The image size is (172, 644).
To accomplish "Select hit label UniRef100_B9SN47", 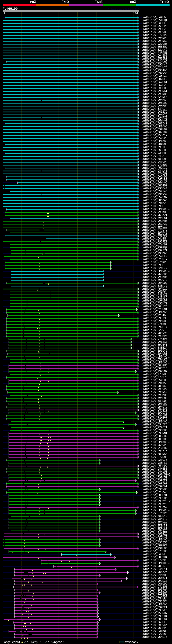I will [x=154, y=392].
